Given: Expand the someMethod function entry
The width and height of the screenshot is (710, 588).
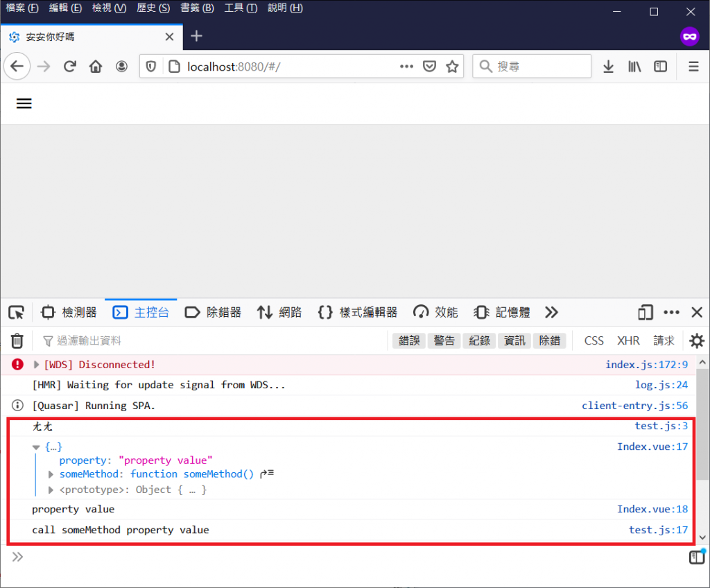Looking at the screenshot, I should [51, 474].
